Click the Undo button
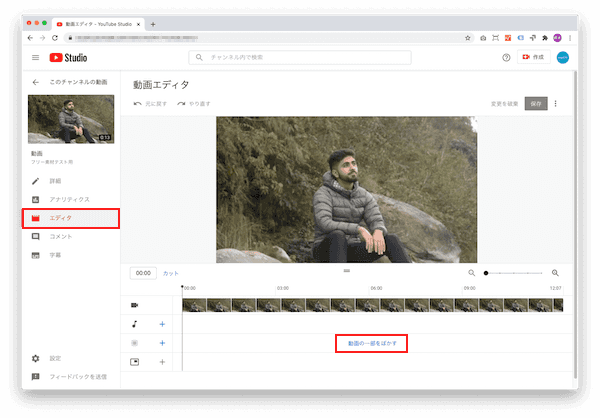Screen dimensions: 600x418 pos(150,104)
